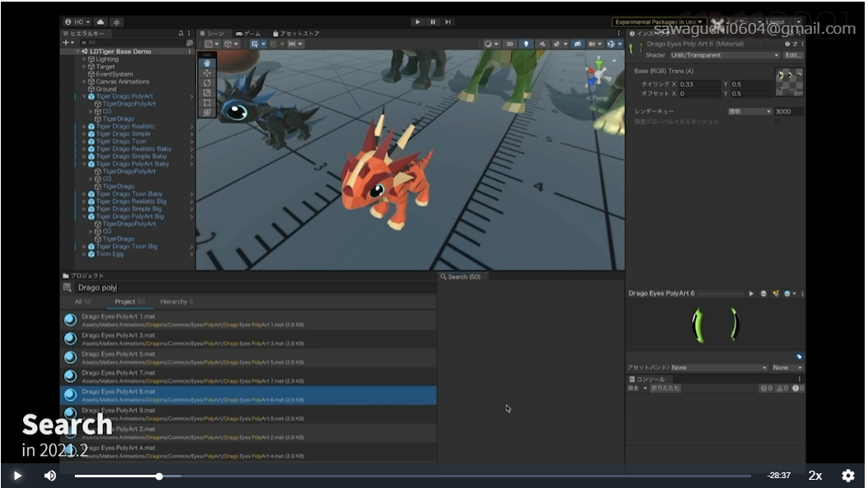The height and width of the screenshot is (488, 868).
Task: Change the material preview mesh shape
Action: click(x=764, y=294)
